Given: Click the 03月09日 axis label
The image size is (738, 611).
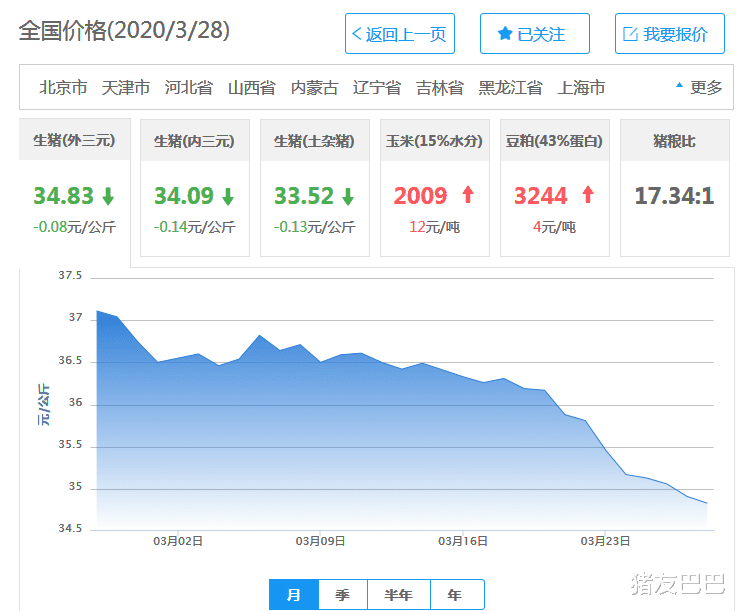Looking at the screenshot, I should tap(320, 541).
